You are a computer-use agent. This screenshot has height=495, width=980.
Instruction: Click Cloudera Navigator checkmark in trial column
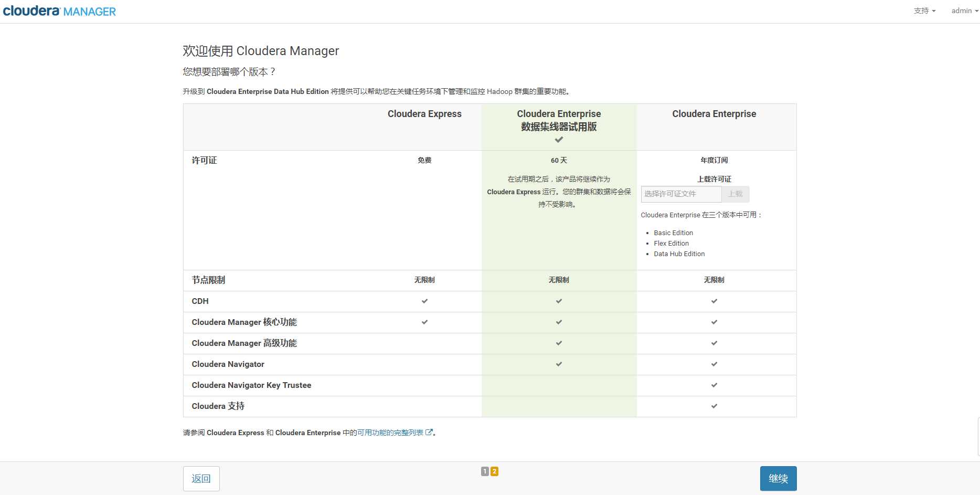(x=559, y=364)
